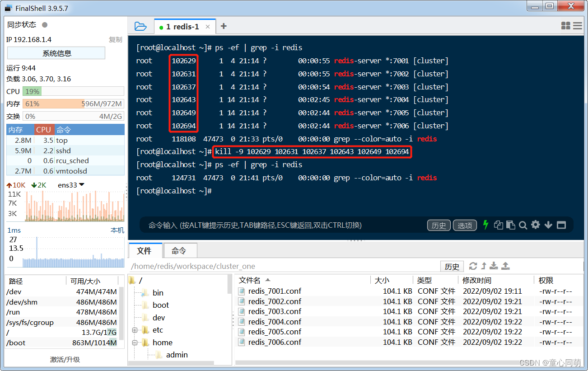Select the sshd process row

65,150
